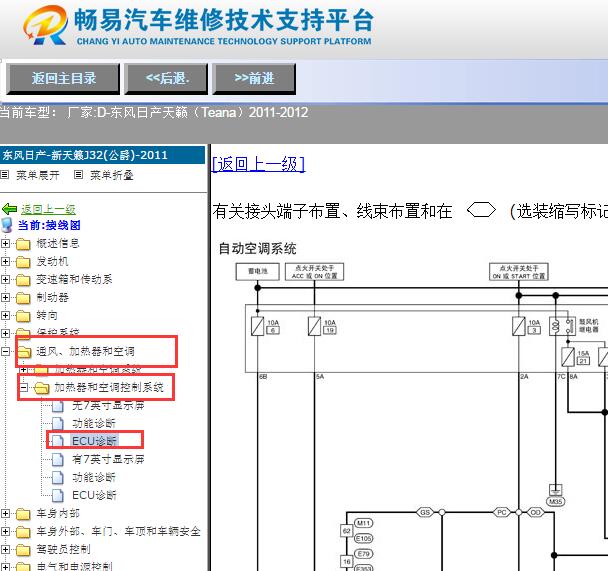The width and height of the screenshot is (608, 571).
Task: Expand the 概述信息 tree node
Action: pyautogui.click(x=5, y=243)
